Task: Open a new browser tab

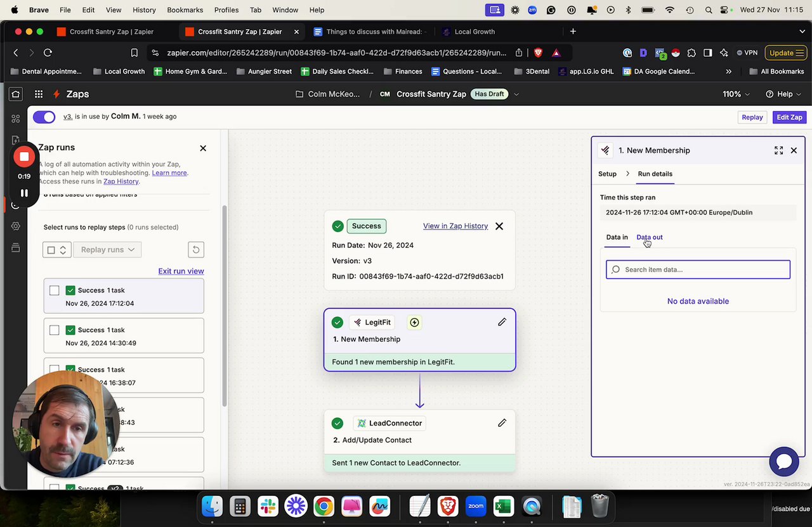Action: (573, 31)
